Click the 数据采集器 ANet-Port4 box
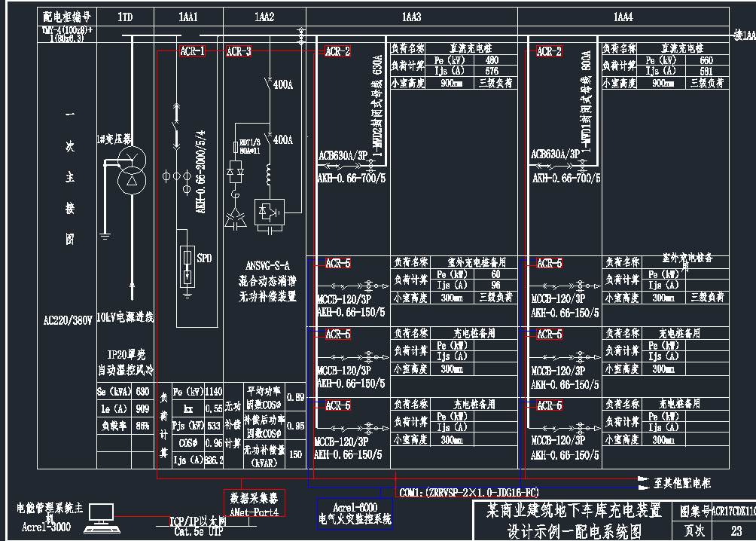756x541 pixels. pos(254,506)
